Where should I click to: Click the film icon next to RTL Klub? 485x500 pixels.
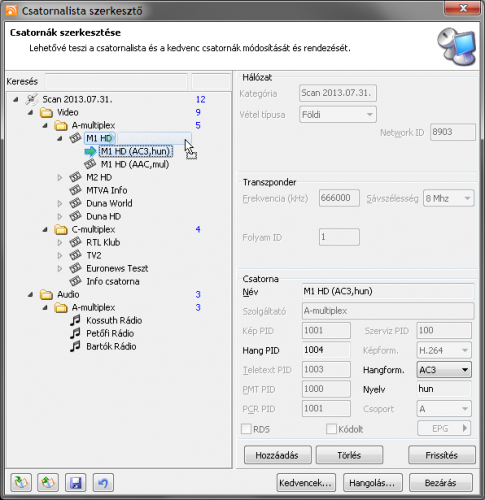[75, 242]
